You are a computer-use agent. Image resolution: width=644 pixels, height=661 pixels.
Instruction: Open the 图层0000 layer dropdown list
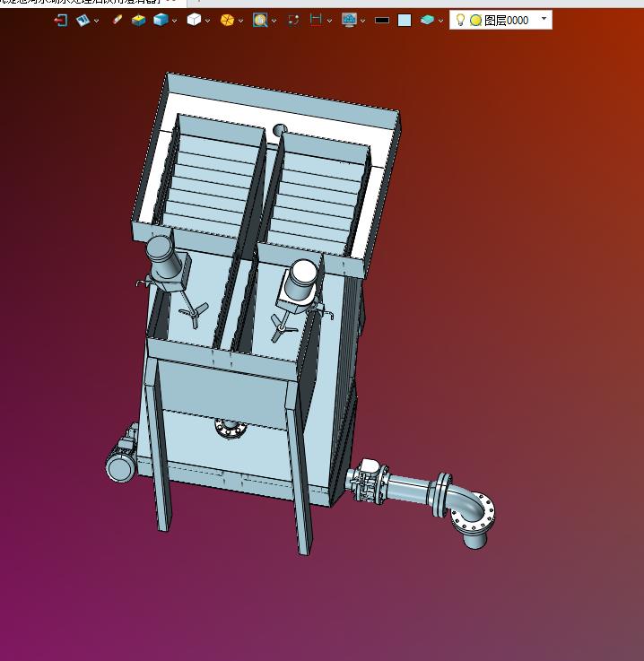coord(544,19)
